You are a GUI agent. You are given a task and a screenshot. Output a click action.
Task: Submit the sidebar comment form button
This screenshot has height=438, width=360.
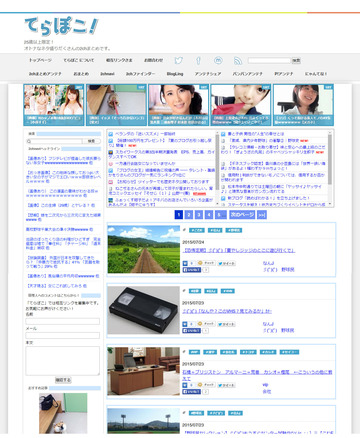pyautogui.click(x=63, y=380)
